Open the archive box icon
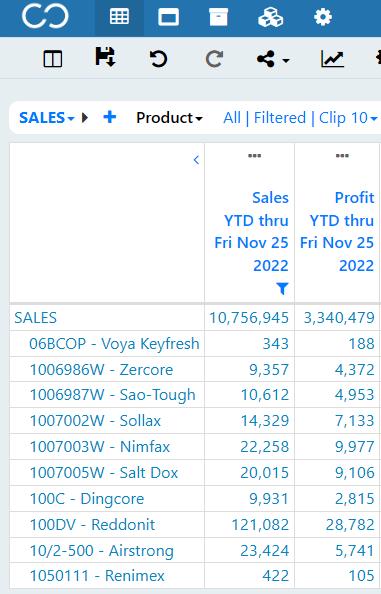The width and height of the screenshot is (381, 594). (x=219, y=17)
